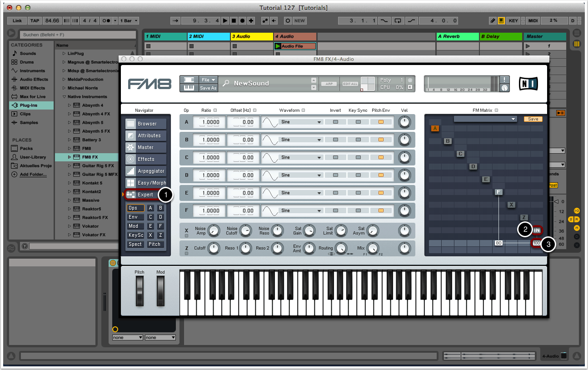Image resolution: width=588 pixels, height=370 pixels.
Task: Open the FM8 File menu dropdown
Action: click(x=208, y=80)
